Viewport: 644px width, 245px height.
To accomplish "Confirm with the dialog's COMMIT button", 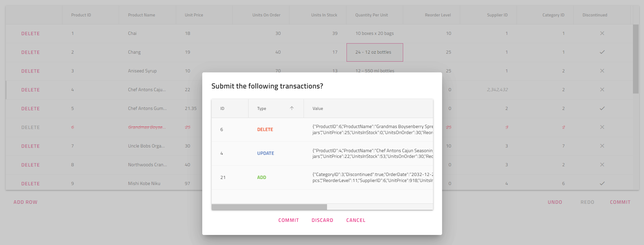I will click(288, 220).
